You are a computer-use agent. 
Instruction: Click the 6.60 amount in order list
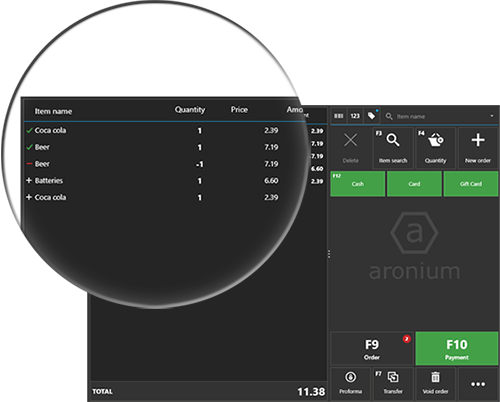tap(317, 169)
